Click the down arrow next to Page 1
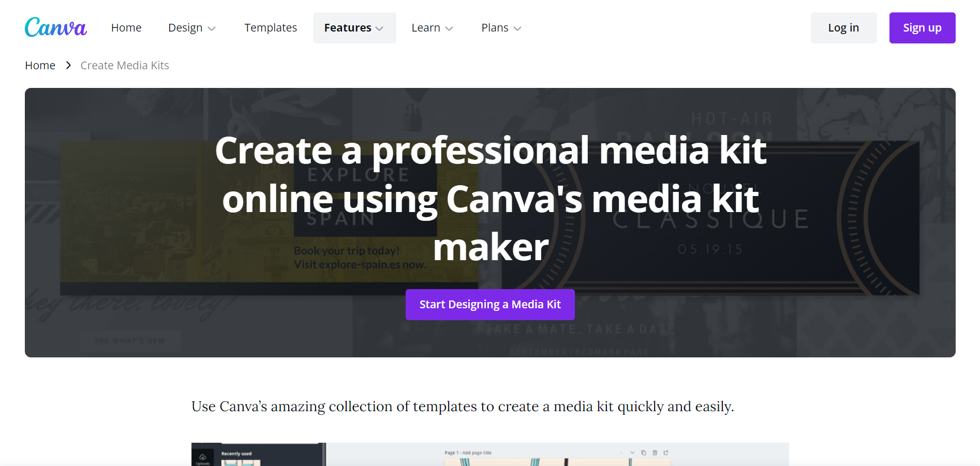Image resolution: width=980 pixels, height=466 pixels. 632,453
